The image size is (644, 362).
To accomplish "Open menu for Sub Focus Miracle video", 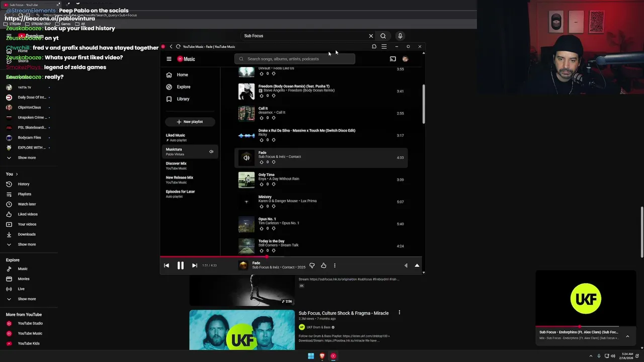I will pyautogui.click(x=399, y=312).
